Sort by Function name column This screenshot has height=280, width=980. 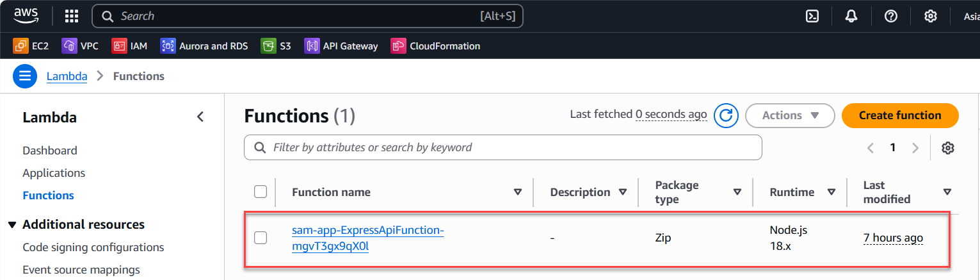[518, 192]
